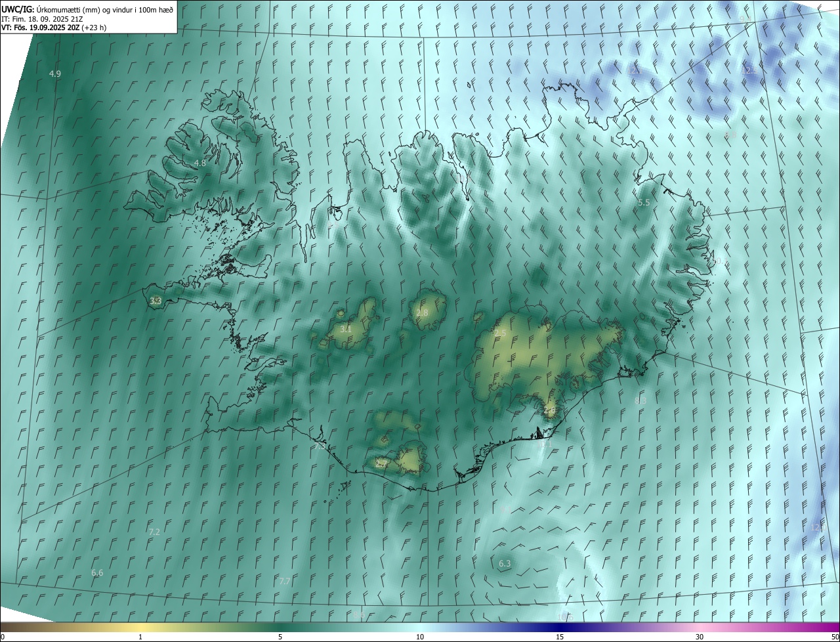Click the 2.7 value on the southern glacier

click(382, 463)
